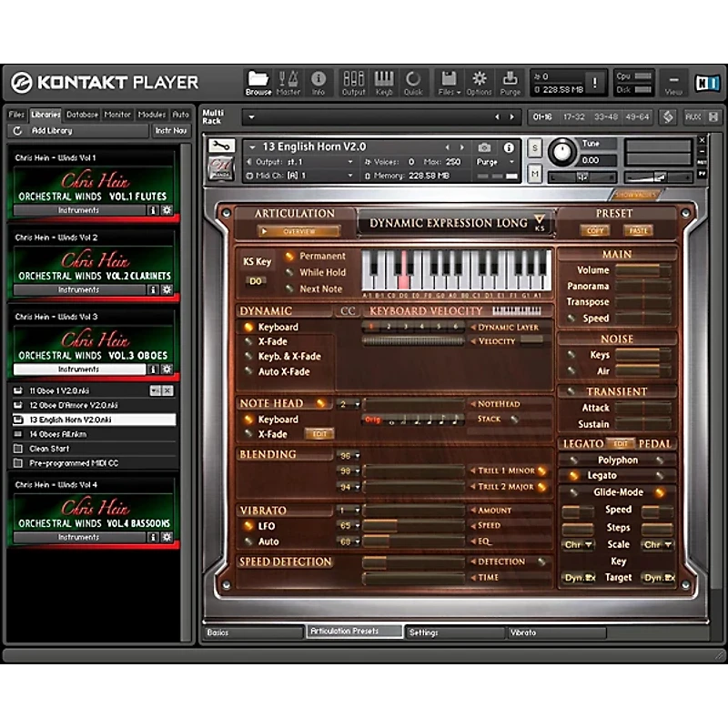Select previous instrument arrow in header
Image resolution: width=728 pixels, height=728 pixels.
coord(447,147)
